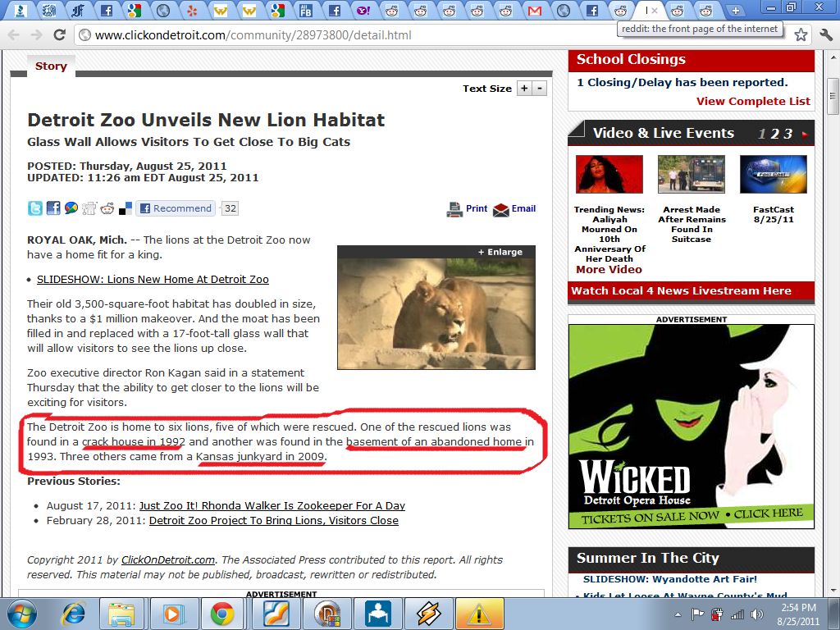840x630 pixels.
Task: Decrease the text size
Action: pos(540,89)
